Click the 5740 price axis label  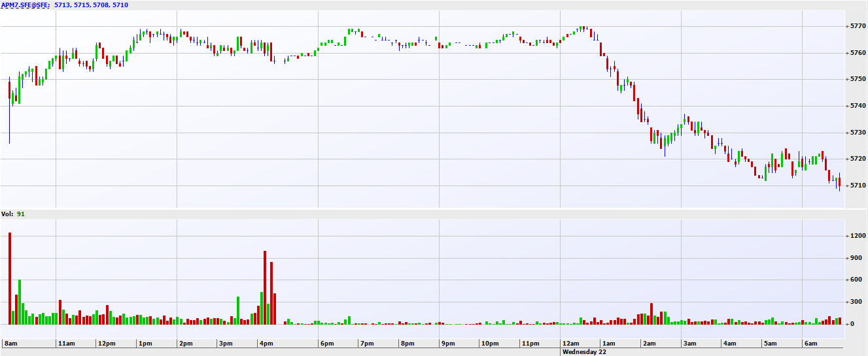point(857,106)
